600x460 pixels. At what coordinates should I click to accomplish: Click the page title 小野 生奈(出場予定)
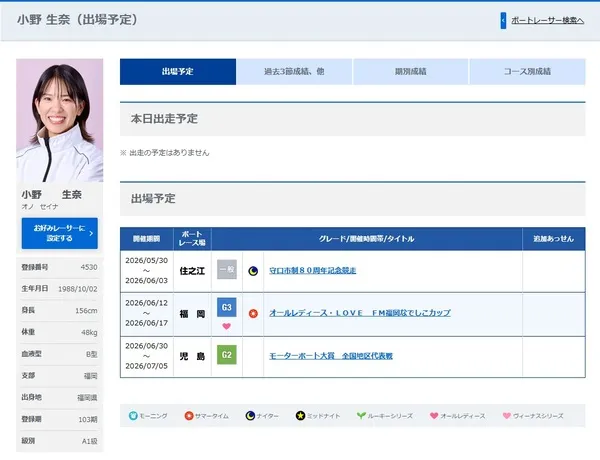click(78, 20)
